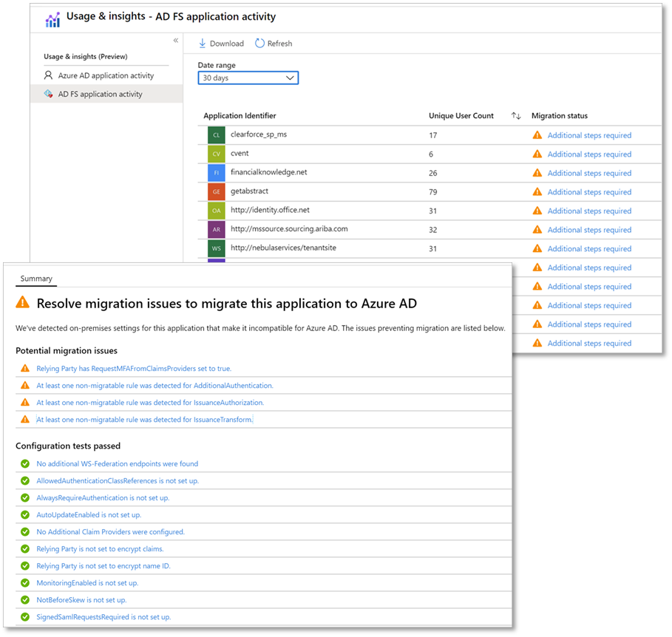Open IssuanceTransform non-migratable rule issue

145,420
